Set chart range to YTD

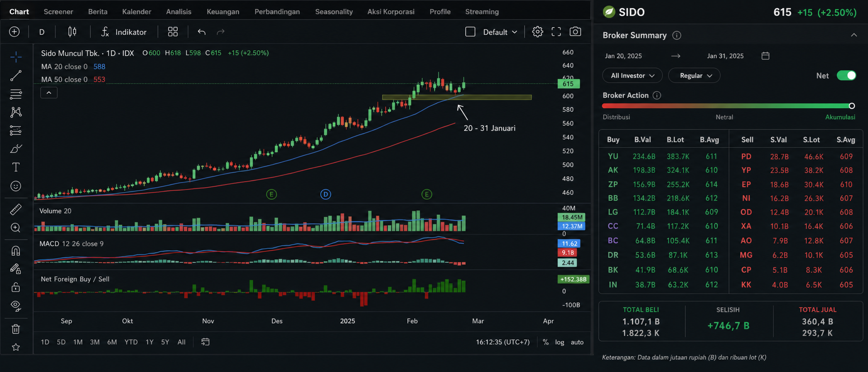[131, 342]
